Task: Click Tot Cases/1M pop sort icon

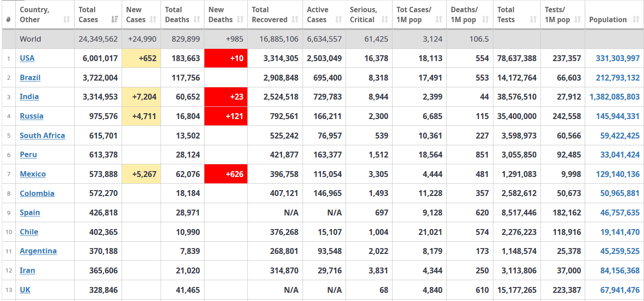Action: 439,19
